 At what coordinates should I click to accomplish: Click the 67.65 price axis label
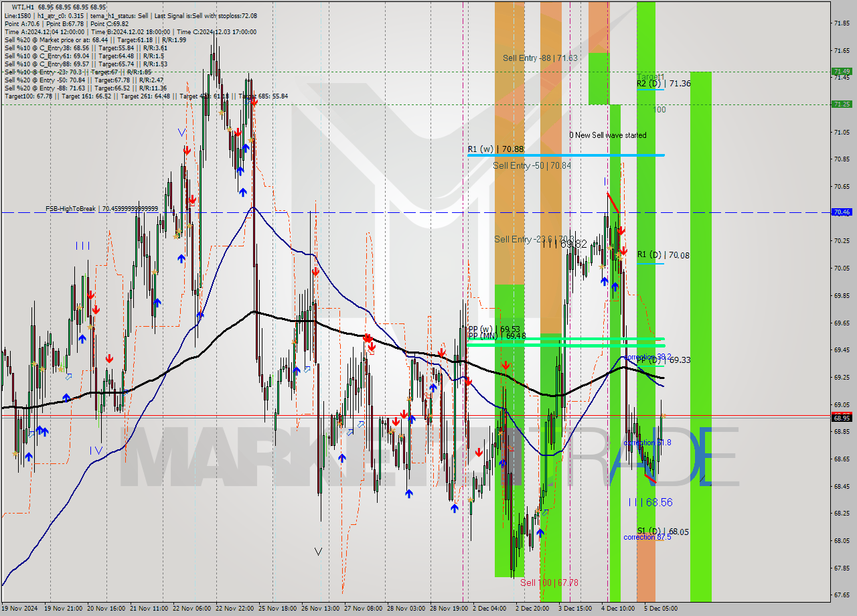tap(842, 595)
